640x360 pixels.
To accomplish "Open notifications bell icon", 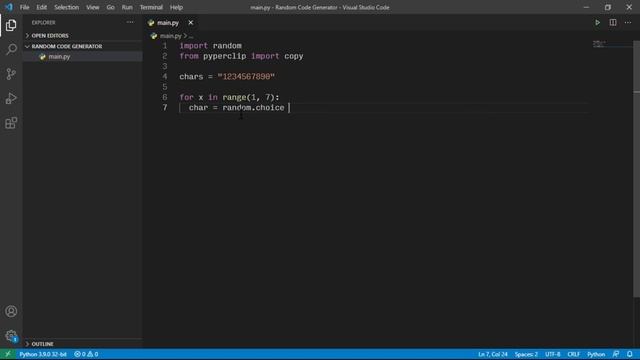I will click(630, 354).
